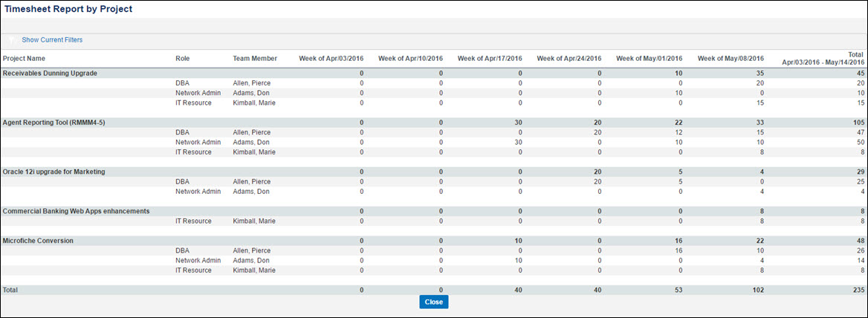Click the Week of May/01/2016 column header
Screen dimensions: 868x318
650,59
